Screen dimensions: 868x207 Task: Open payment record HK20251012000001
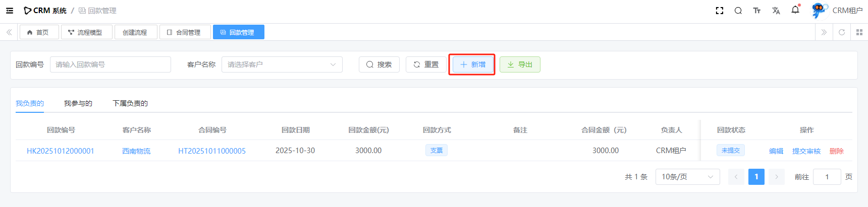[61, 151]
